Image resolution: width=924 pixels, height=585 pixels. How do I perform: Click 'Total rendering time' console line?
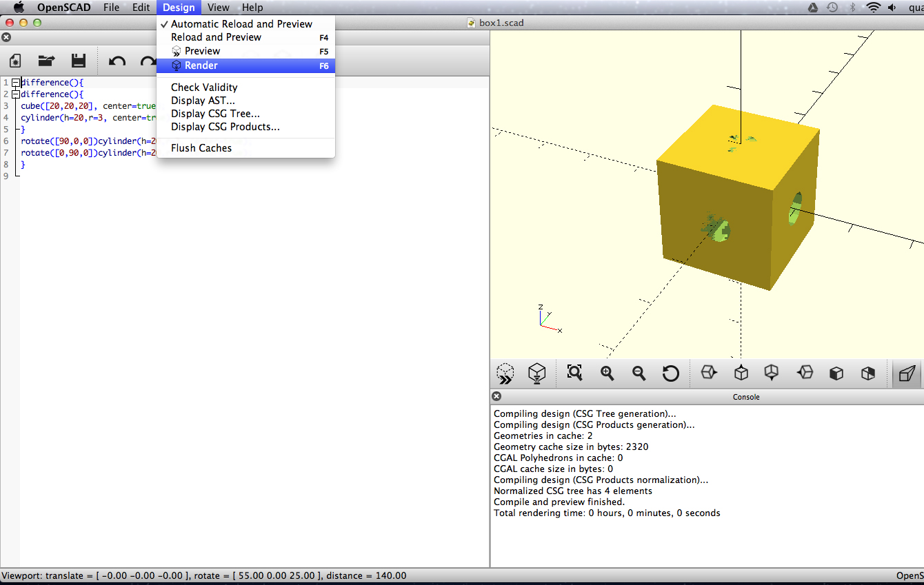[x=607, y=513]
